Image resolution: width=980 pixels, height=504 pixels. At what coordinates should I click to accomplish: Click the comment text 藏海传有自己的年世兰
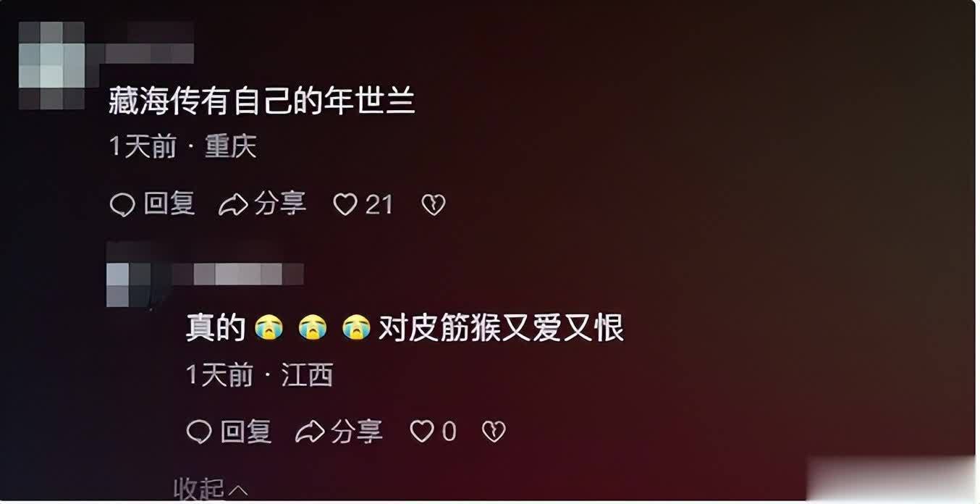[x=262, y=101]
